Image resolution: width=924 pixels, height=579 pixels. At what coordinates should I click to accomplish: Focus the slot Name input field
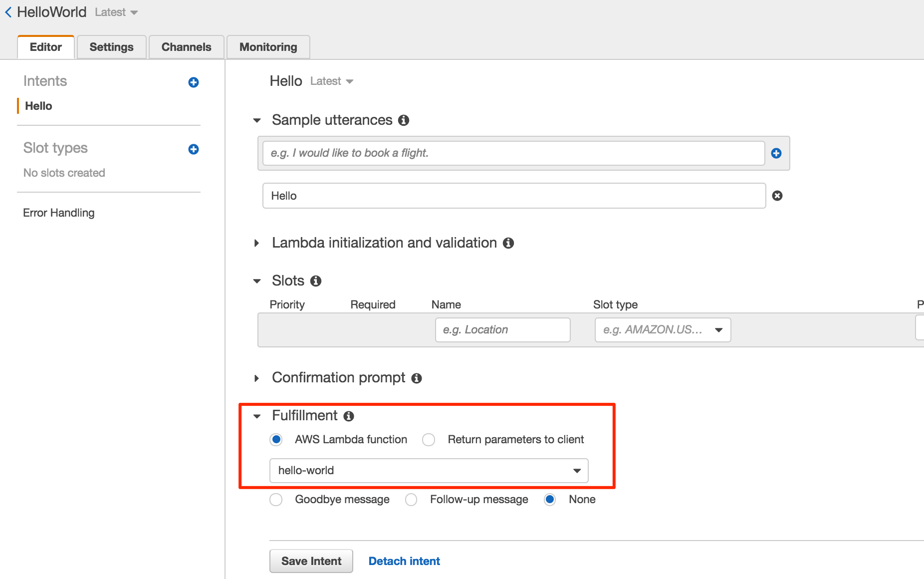click(503, 330)
